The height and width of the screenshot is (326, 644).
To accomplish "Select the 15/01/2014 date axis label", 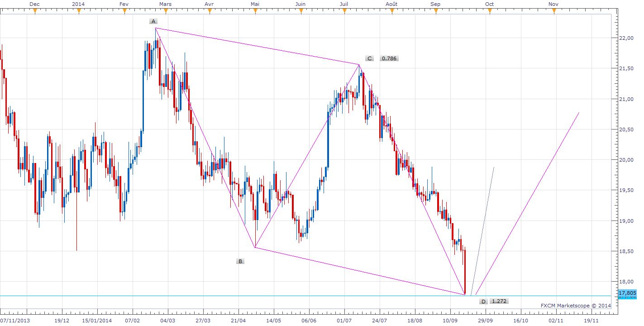I will pyautogui.click(x=97, y=321).
